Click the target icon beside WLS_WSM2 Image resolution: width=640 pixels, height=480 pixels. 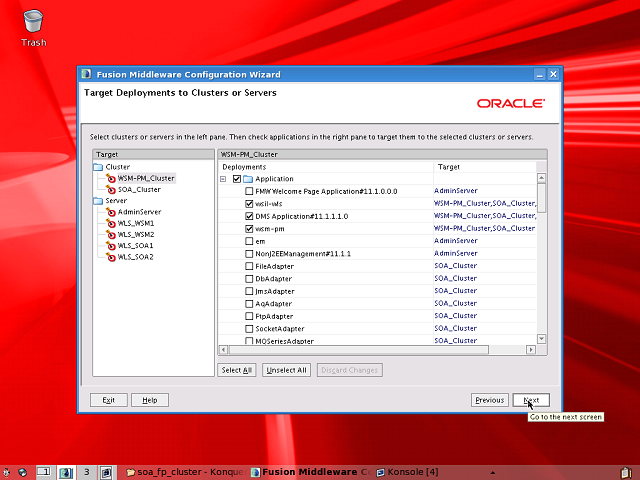point(111,235)
